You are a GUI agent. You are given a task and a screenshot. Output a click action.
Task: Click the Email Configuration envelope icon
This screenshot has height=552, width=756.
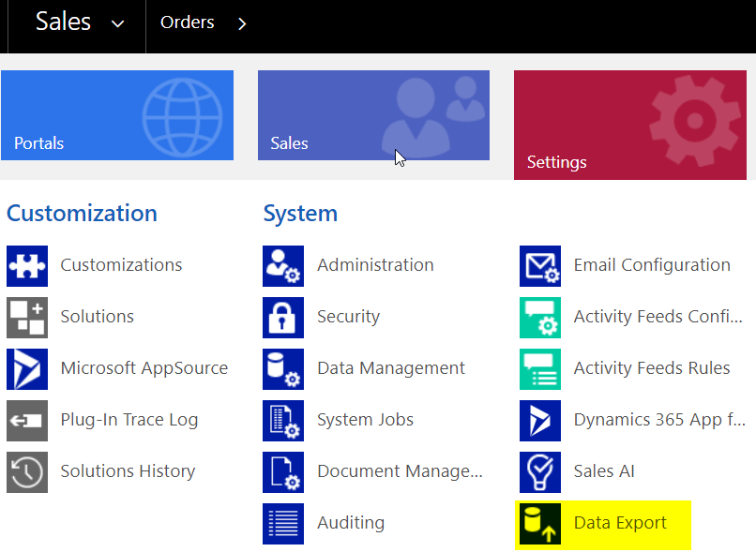(540, 266)
